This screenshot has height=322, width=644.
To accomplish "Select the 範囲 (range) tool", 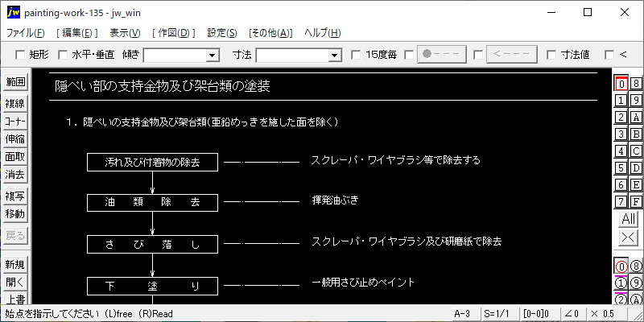I will tap(15, 82).
